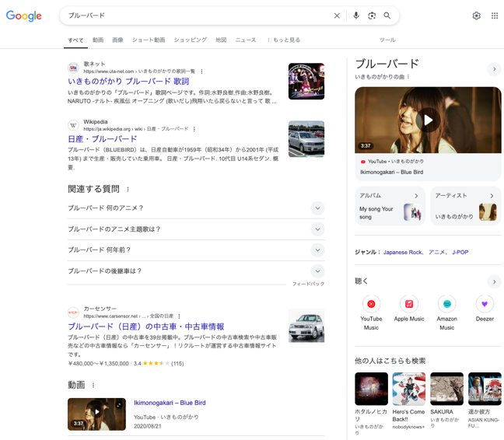
Task: Open 遥か彼方 related song thumbnail
Action: click(485, 389)
